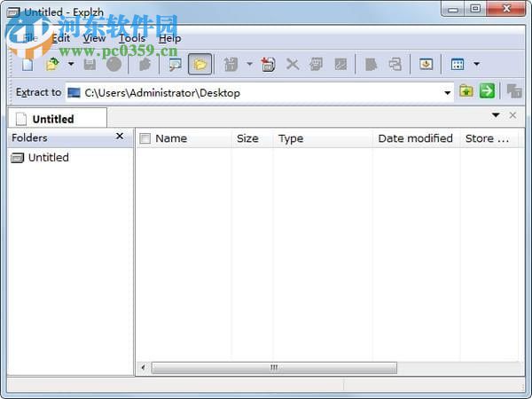This screenshot has width=532, height=399.
Task: Click the greyed stacked-pages icon next to Delete
Action: [317, 64]
